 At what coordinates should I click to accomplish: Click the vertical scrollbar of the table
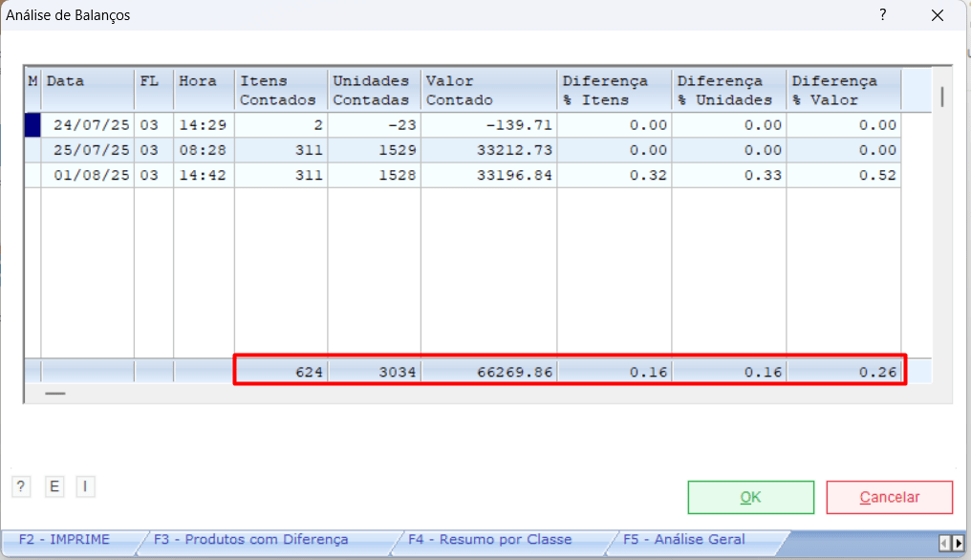pyautogui.click(x=942, y=97)
